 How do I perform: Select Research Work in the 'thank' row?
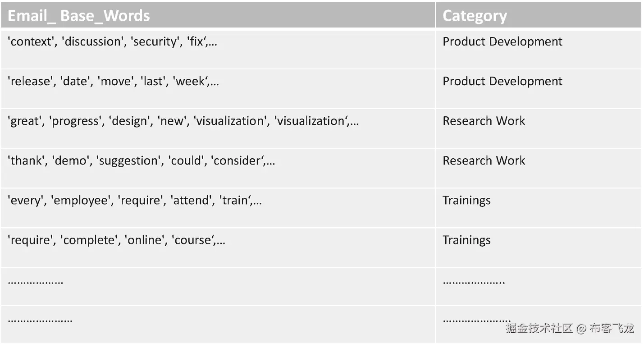click(x=484, y=161)
